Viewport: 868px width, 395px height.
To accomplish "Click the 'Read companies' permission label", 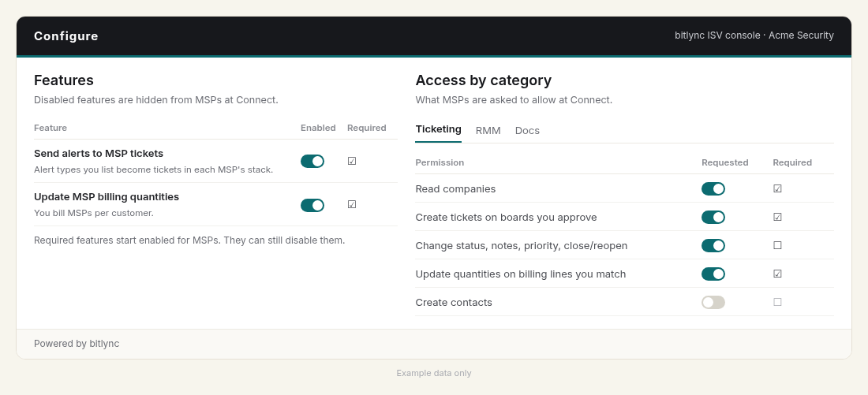I will tap(455, 188).
